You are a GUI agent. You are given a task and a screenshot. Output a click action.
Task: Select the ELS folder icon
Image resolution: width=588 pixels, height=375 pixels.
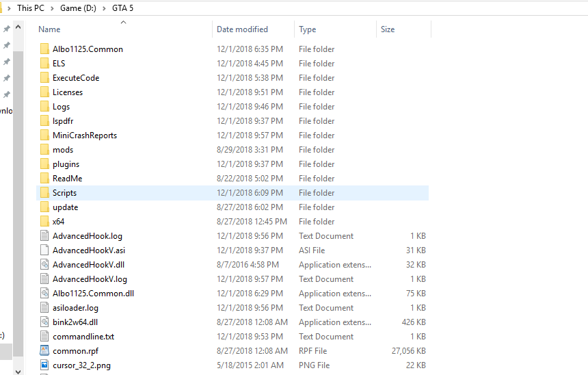click(x=44, y=63)
